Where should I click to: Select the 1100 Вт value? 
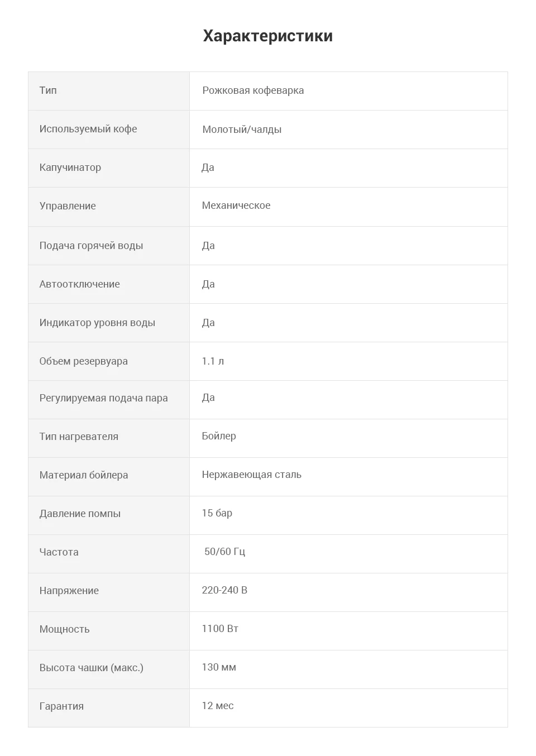click(x=220, y=629)
